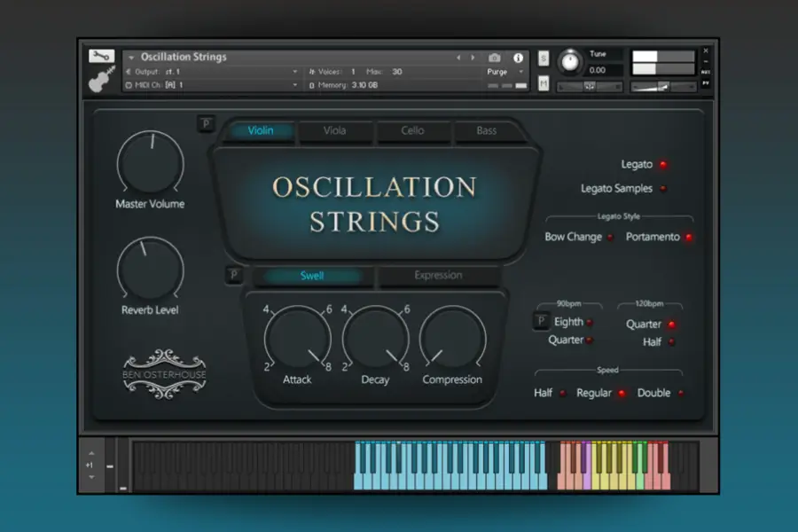798x532 pixels.
Task: Click the keyboard octave down arrow
Action: coord(91,477)
